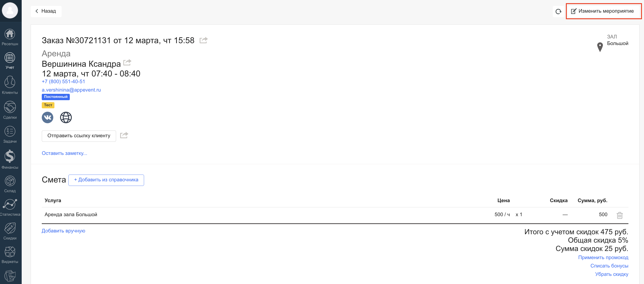Click the Оставить заметку link
Screen dimensions: 644x284
[65, 153]
